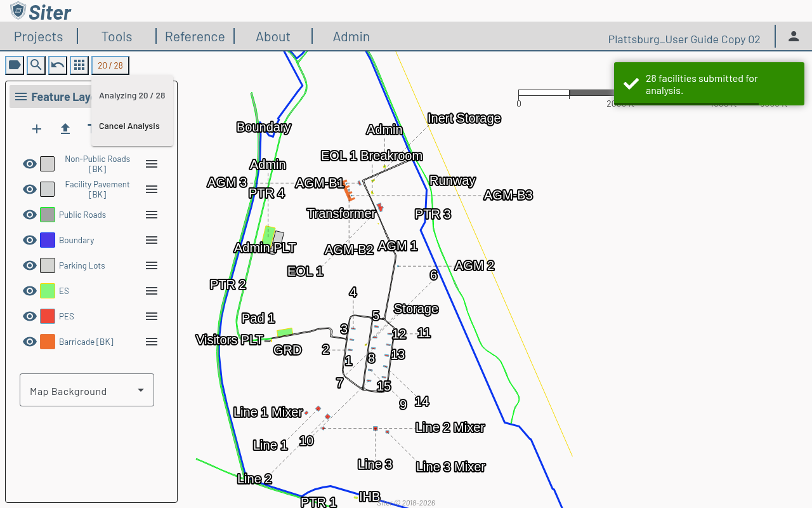Open the Reference menu
The width and height of the screenshot is (812, 508).
[x=195, y=37]
